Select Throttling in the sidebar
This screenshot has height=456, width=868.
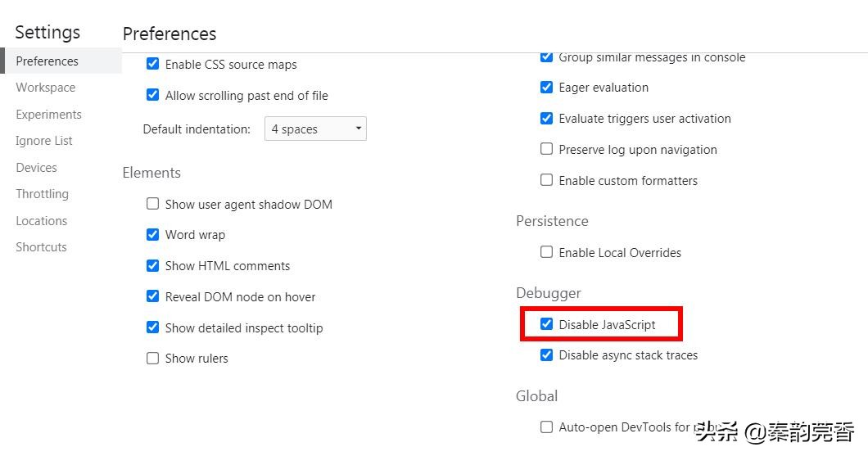(43, 194)
